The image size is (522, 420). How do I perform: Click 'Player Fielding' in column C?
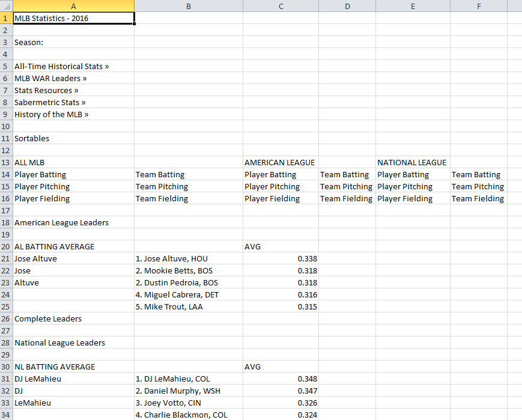[281, 198]
